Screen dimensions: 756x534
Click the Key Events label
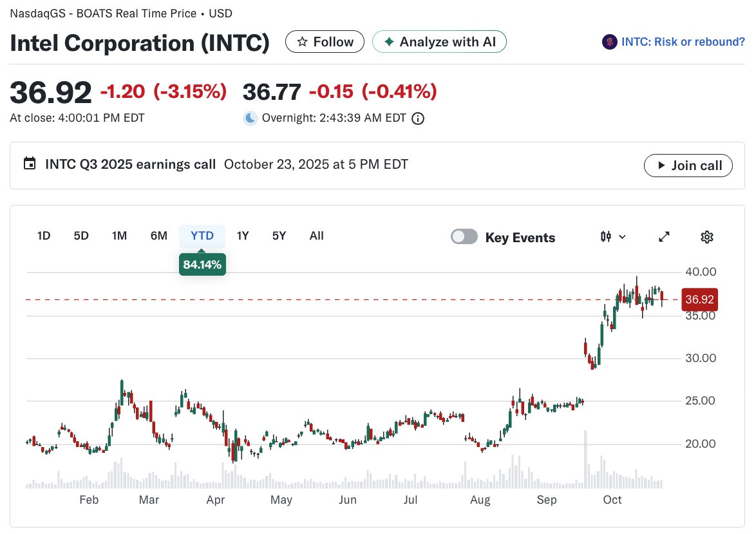(520, 238)
